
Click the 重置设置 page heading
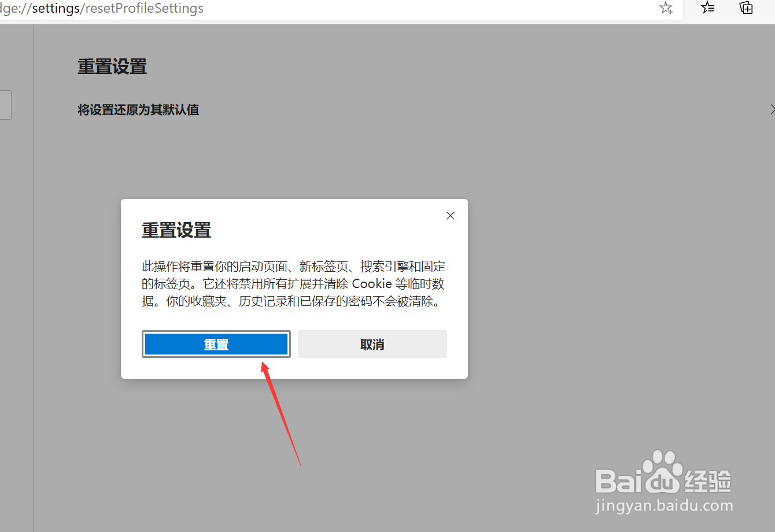click(112, 66)
